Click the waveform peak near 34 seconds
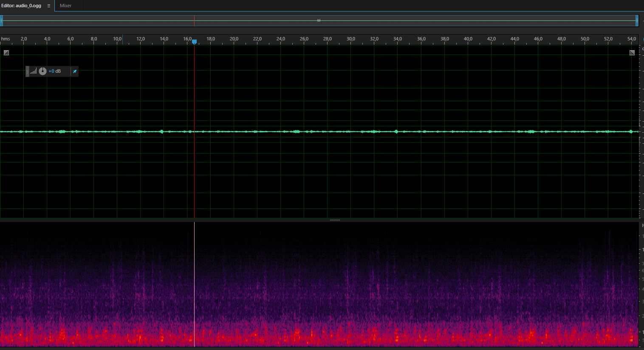The height and width of the screenshot is (350, 644). (396, 131)
